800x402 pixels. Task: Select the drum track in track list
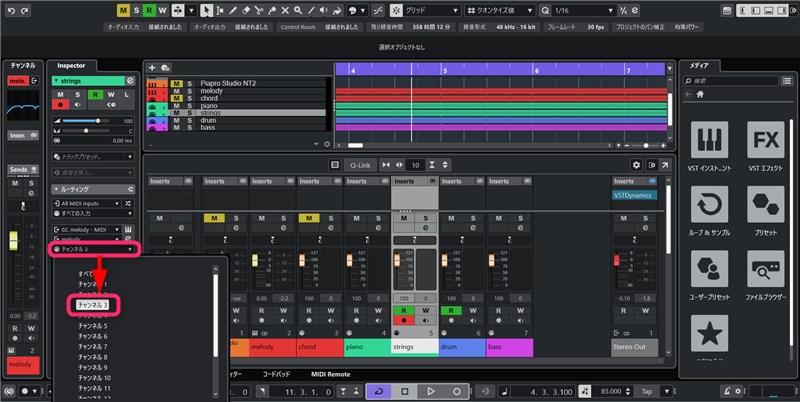208,120
